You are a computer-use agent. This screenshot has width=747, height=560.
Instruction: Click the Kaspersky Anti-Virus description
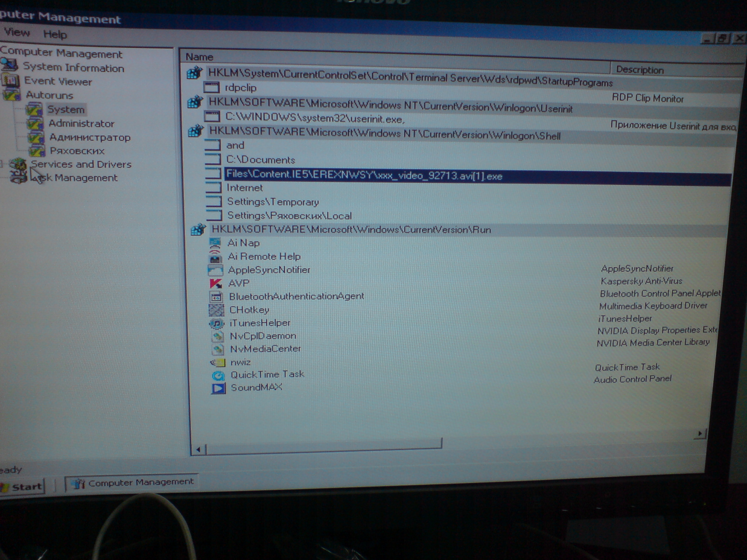pyautogui.click(x=641, y=281)
